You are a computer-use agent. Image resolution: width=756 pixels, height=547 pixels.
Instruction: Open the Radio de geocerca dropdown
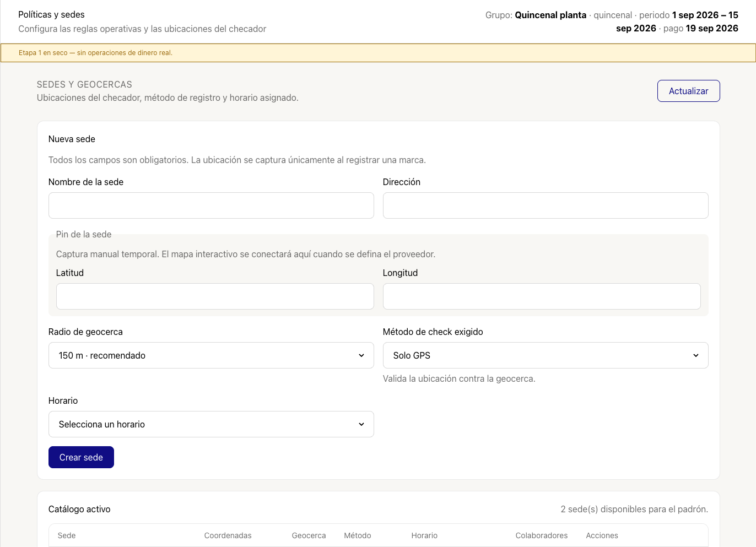click(x=211, y=355)
